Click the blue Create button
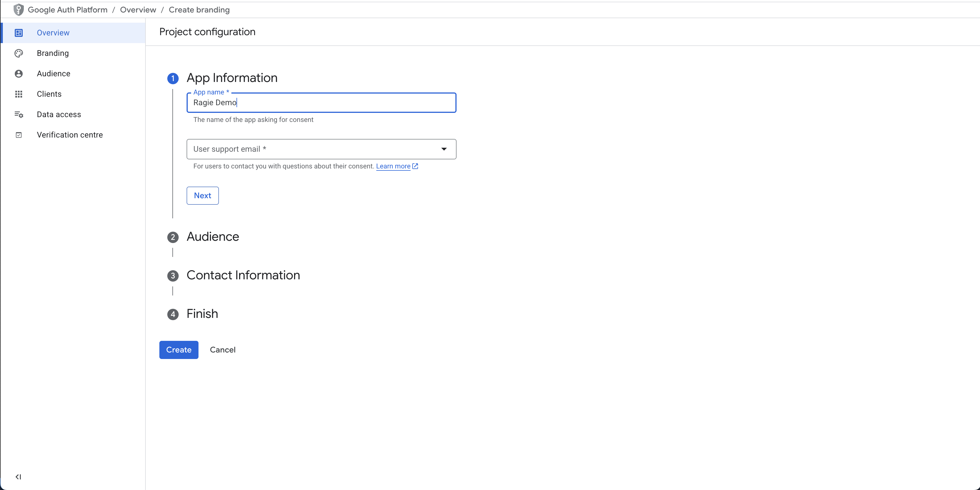Image resolution: width=980 pixels, height=490 pixels. pos(179,350)
